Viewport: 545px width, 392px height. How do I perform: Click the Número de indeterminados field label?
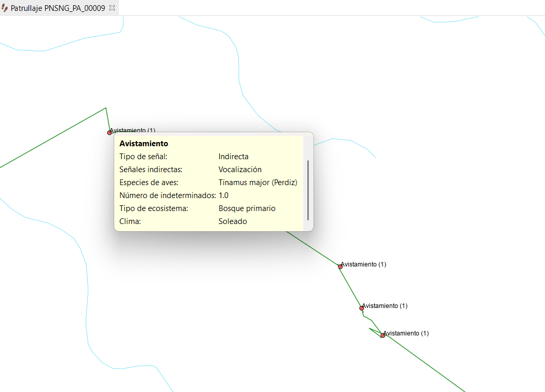(167, 195)
